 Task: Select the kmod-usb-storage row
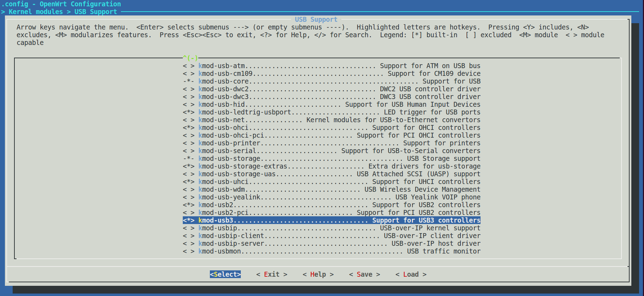pyautogui.click(x=331, y=159)
